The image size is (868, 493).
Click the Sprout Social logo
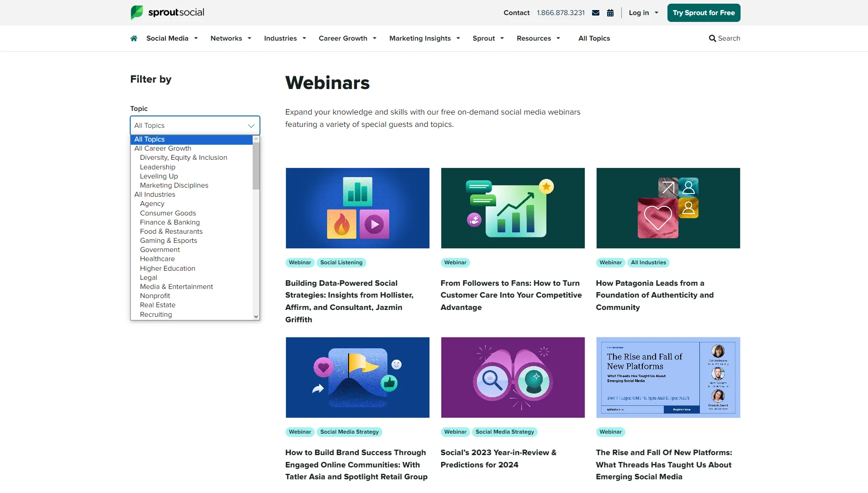(167, 12)
